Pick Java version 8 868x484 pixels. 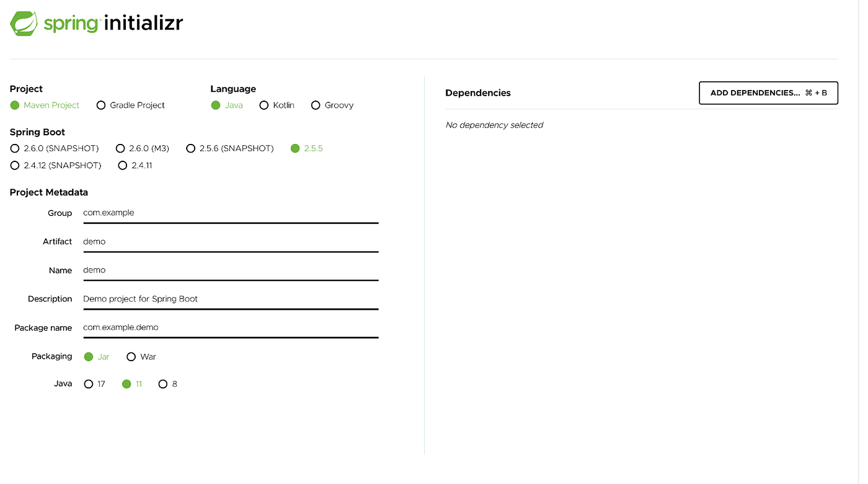click(168, 384)
